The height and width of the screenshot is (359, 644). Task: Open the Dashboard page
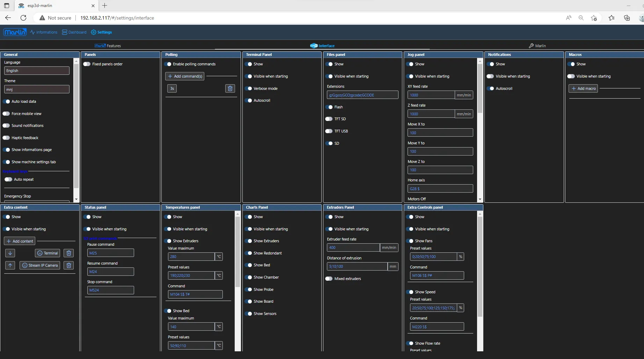(74, 32)
